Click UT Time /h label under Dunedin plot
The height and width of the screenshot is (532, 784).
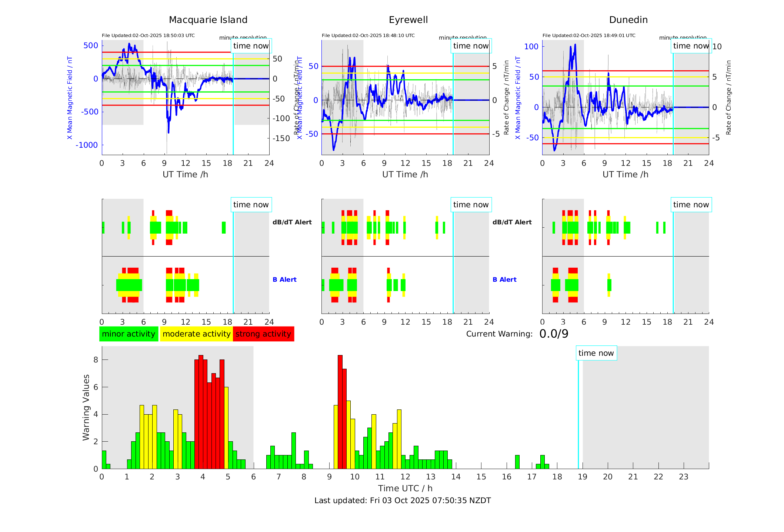625,174
